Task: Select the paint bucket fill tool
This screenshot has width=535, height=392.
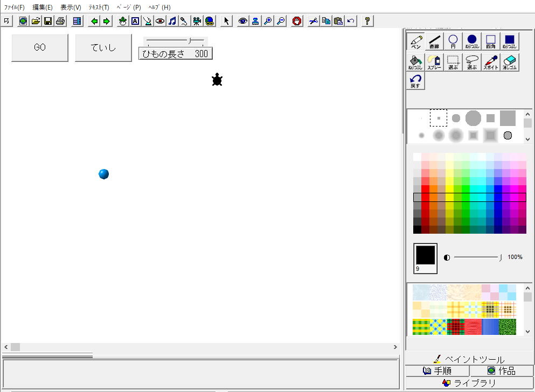Action: [415, 62]
